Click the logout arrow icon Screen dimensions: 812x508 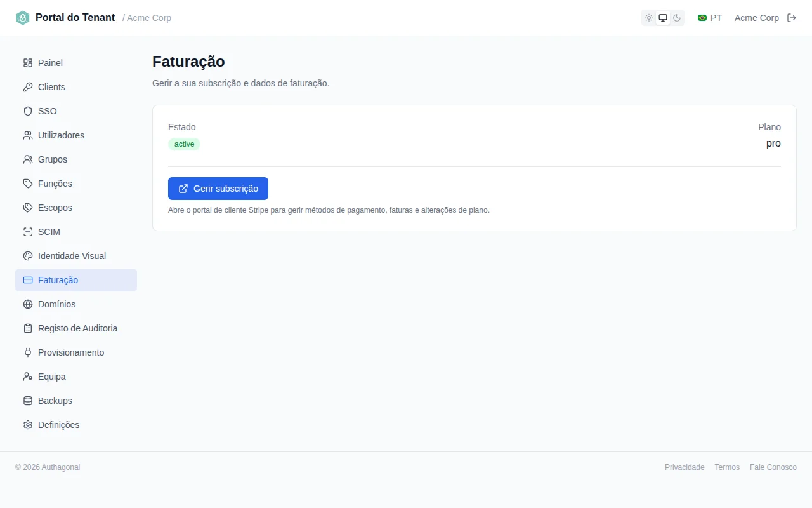tap(792, 18)
